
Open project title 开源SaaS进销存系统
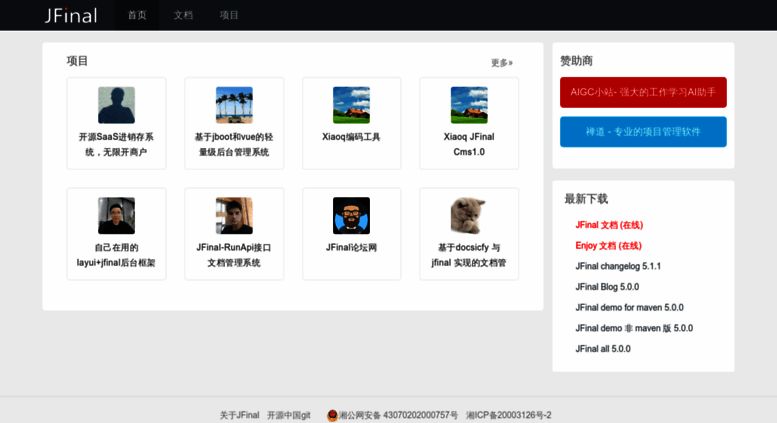(x=116, y=144)
